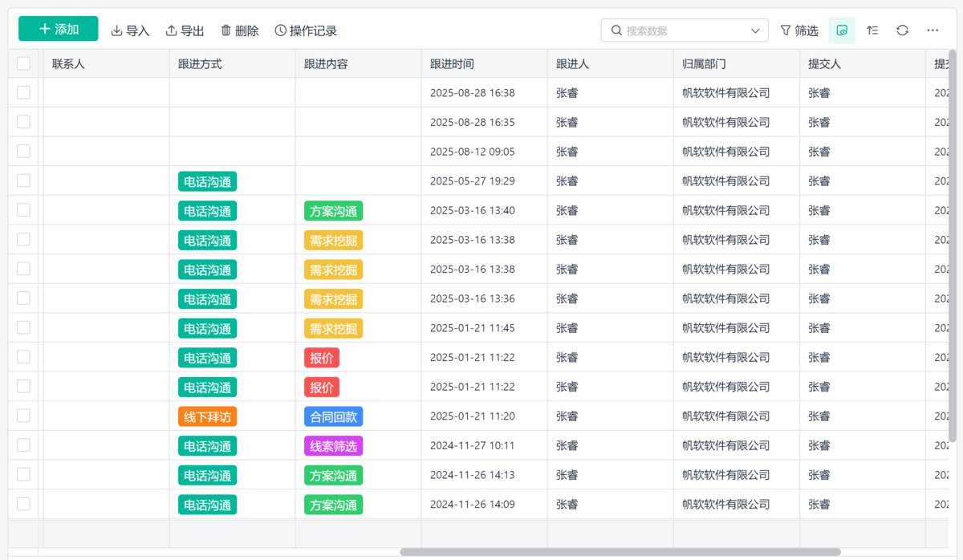
Task: Click the 跟进方式 column header
Action: point(200,63)
